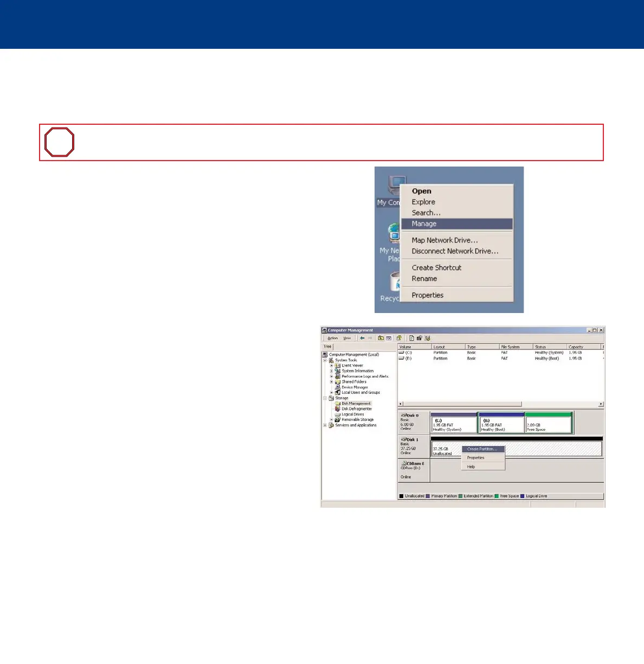644x664 pixels.
Task: Click Properties in My Computer context menu
Action: coord(427,295)
